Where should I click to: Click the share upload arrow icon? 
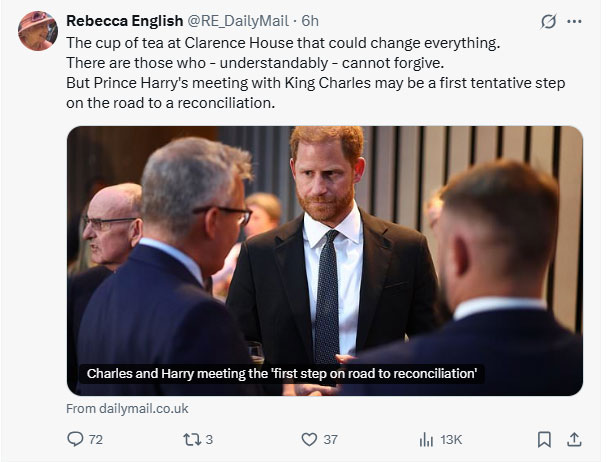574,439
